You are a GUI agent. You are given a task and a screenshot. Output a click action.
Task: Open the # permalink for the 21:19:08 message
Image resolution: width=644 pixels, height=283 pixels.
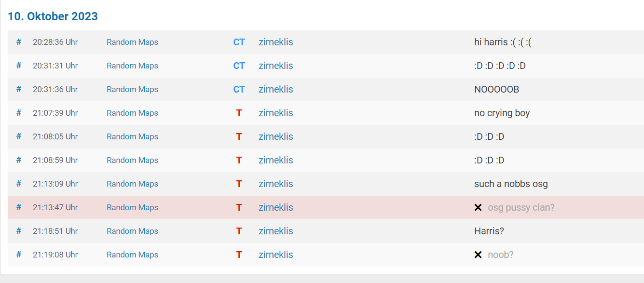[x=19, y=255]
